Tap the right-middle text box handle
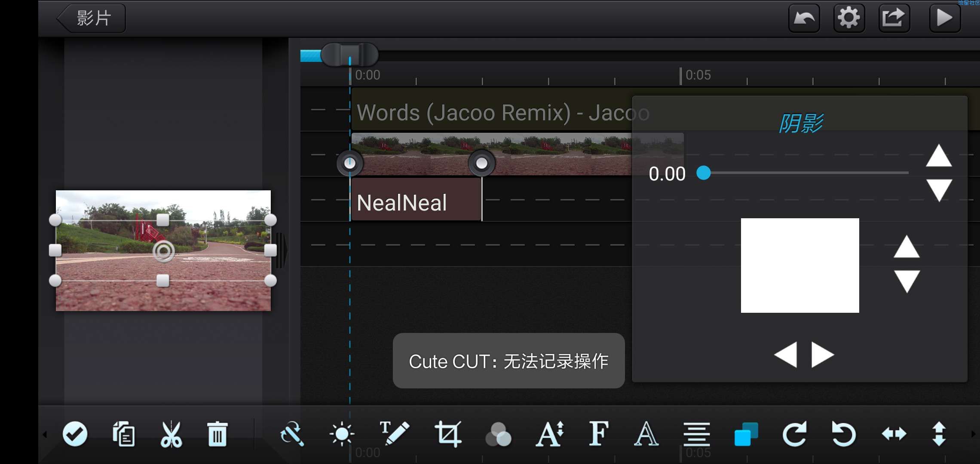 pos(270,250)
